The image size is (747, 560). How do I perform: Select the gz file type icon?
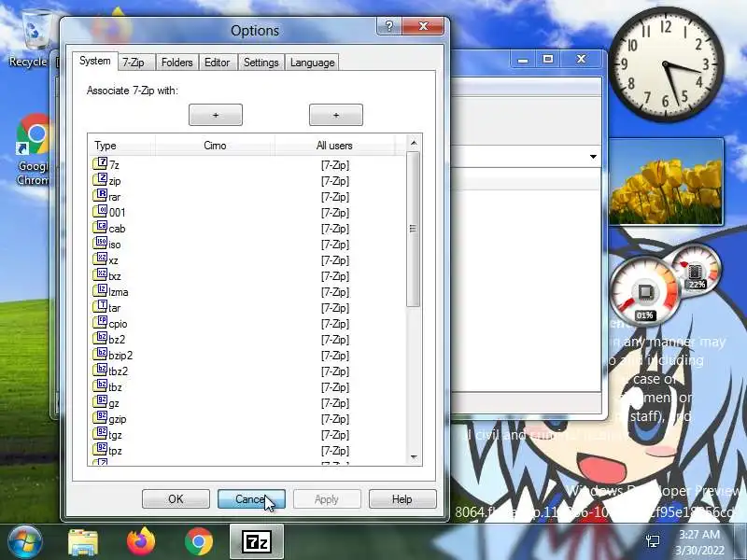(x=100, y=402)
